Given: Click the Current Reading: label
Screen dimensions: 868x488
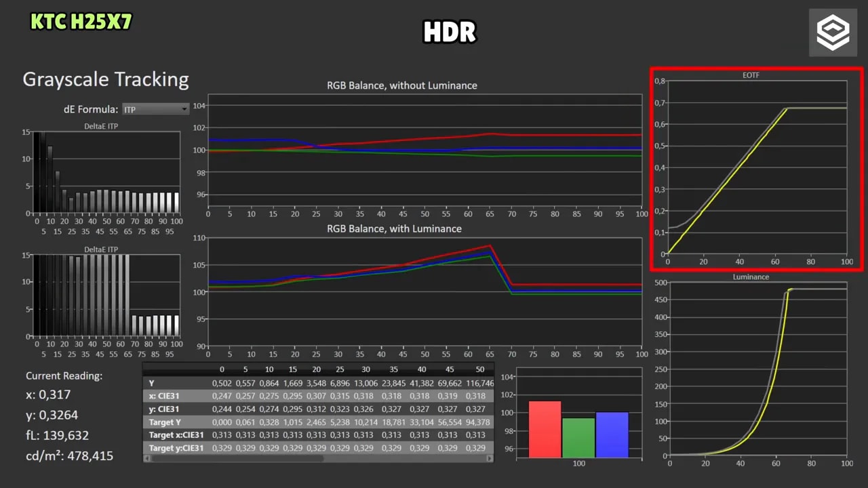Looking at the screenshot, I should coord(64,375).
